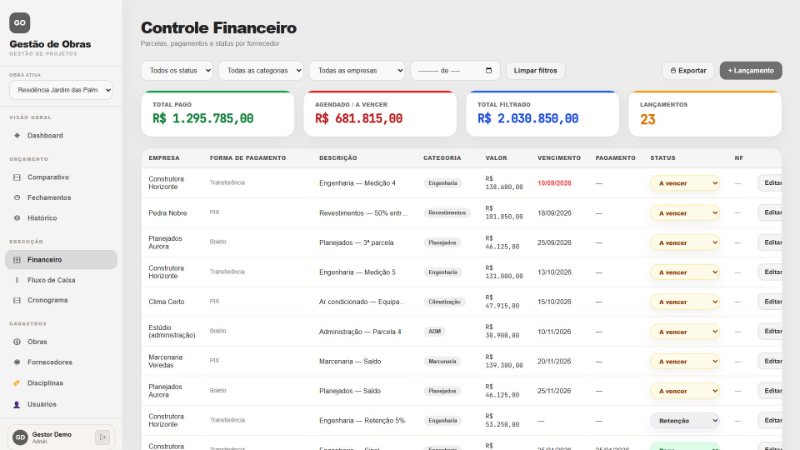Screen dimensions: 800x450
Task: Click the Vencimento column header
Action: click(559, 158)
